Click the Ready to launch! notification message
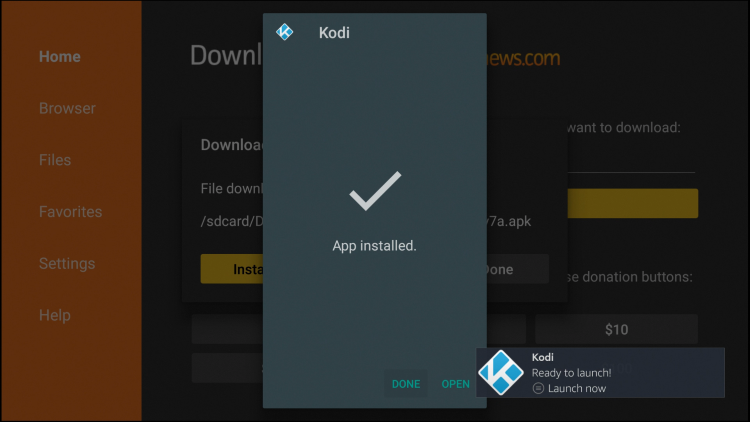The width and height of the screenshot is (750, 422). (572, 373)
